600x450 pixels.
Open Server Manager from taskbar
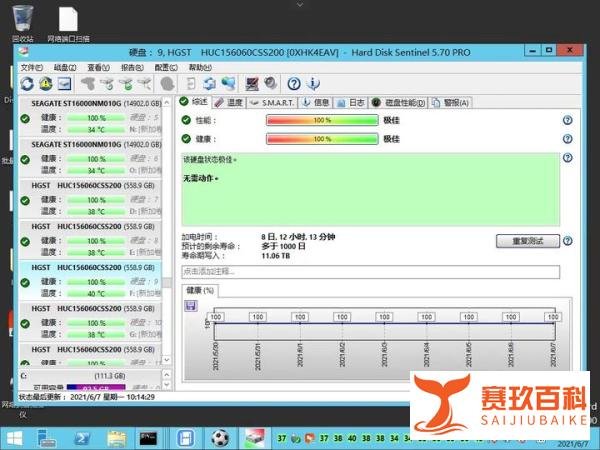point(46,438)
